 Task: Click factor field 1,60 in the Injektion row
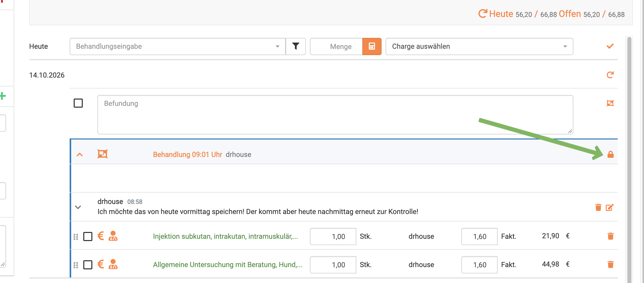tap(479, 236)
